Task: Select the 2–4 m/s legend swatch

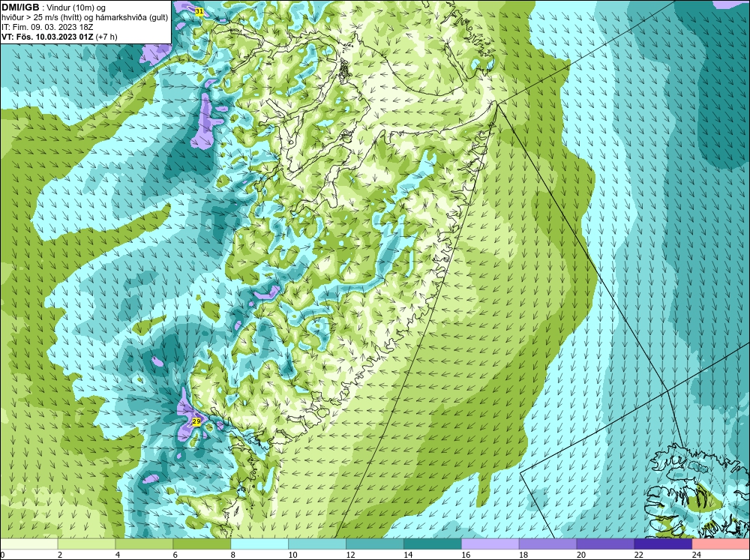Action: click(x=86, y=544)
